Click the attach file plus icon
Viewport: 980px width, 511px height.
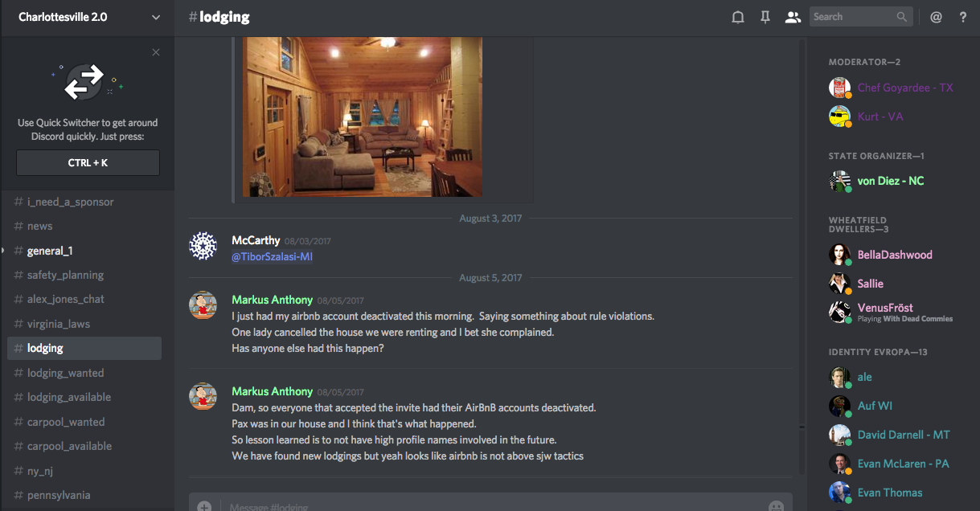click(x=204, y=506)
